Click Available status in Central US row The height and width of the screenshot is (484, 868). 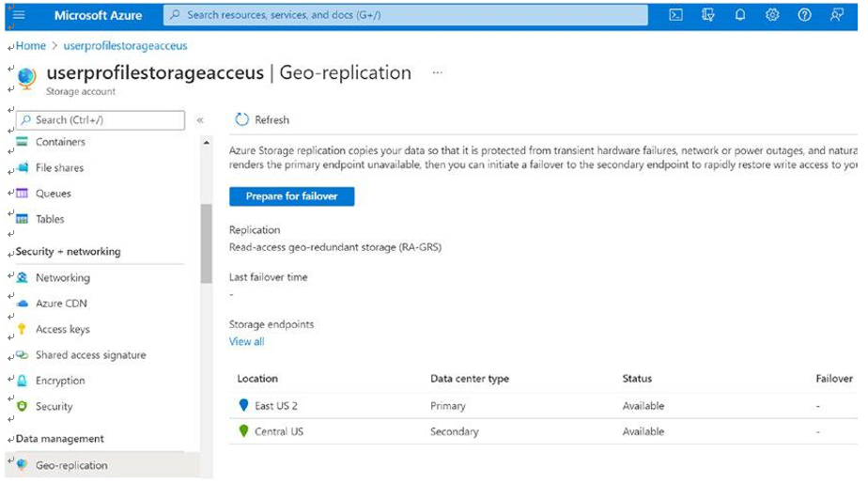coord(643,431)
